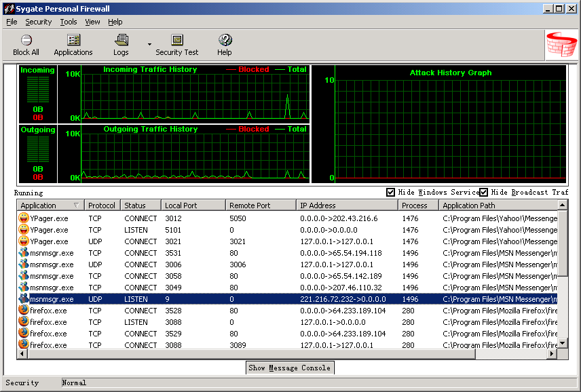Click the Sygate red brick wall logo
This screenshot has height=392, width=581.
point(561,45)
